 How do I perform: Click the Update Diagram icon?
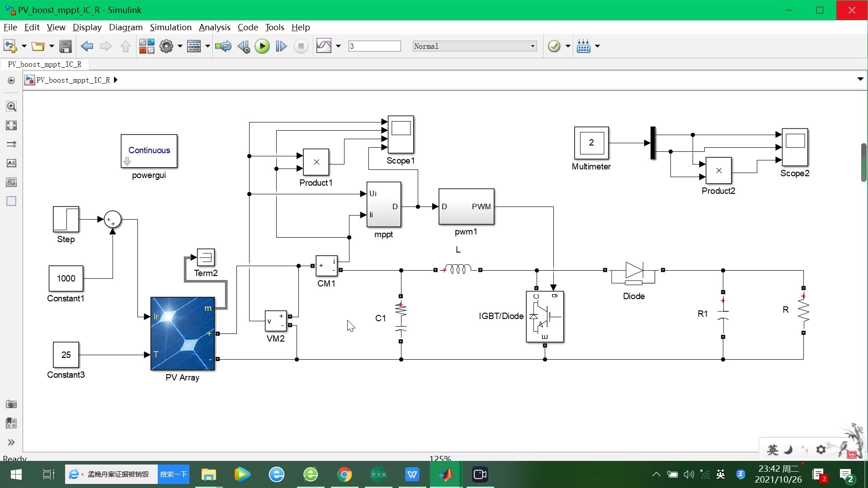[x=223, y=46]
